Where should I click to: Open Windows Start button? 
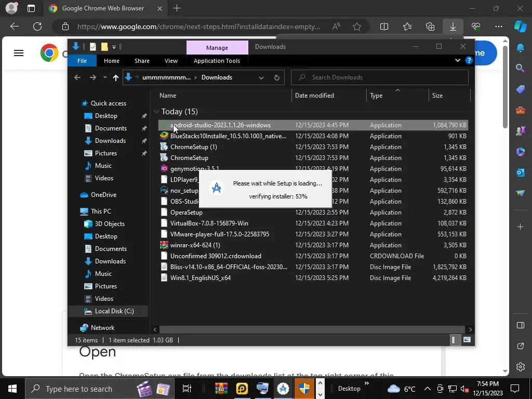(x=12, y=389)
